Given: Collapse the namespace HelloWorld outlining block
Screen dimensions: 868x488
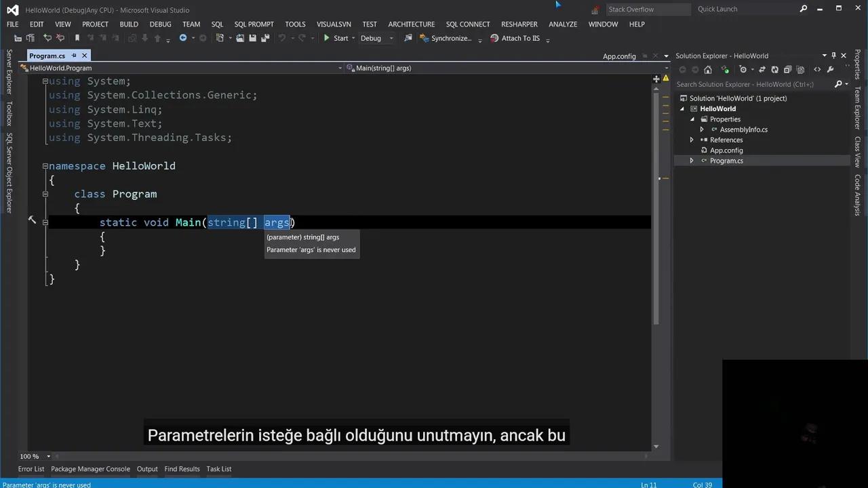Looking at the screenshot, I should coord(45,166).
